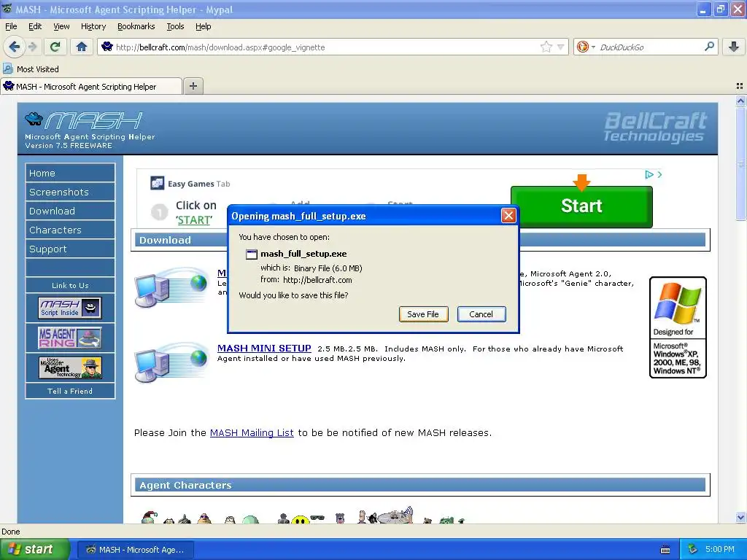Show the list-all-tabs grid icon
The width and height of the screenshot is (747, 560).
[740, 86]
